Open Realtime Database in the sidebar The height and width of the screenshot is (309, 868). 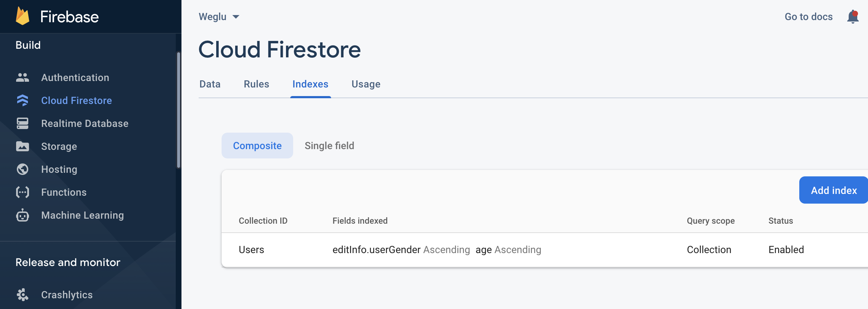[x=85, y=123]
